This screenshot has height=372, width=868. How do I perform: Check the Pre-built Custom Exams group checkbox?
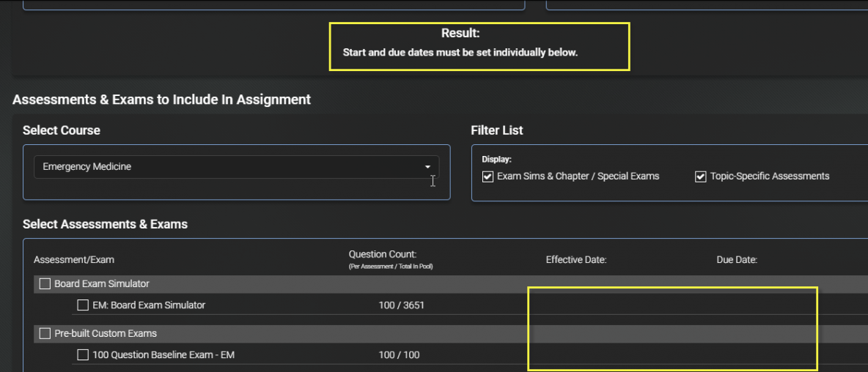[x=45, y=334]
